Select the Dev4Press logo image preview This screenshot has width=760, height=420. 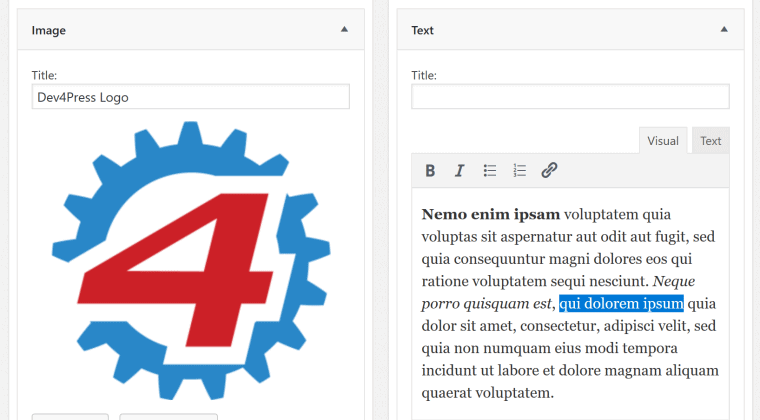[191, 261]
